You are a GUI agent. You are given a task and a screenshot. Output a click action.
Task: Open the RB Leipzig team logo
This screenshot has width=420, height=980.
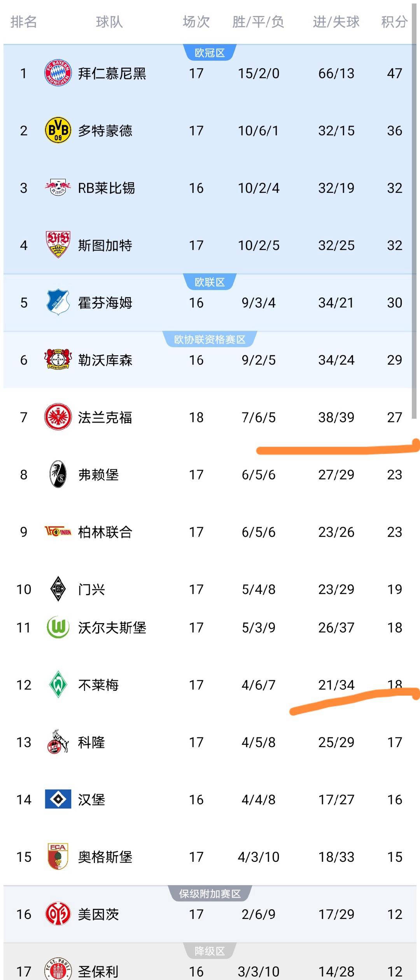point(58,188)
